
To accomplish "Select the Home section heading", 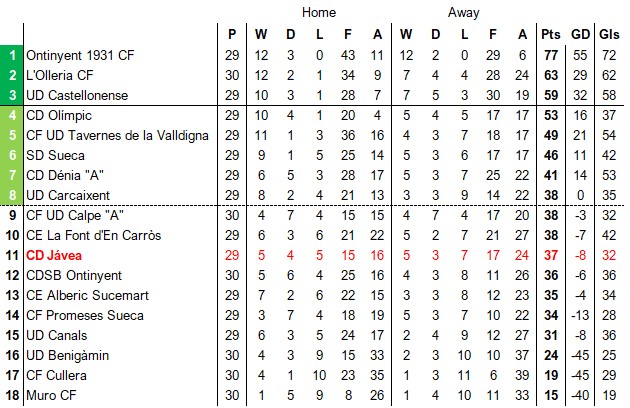I will (319, 13).
